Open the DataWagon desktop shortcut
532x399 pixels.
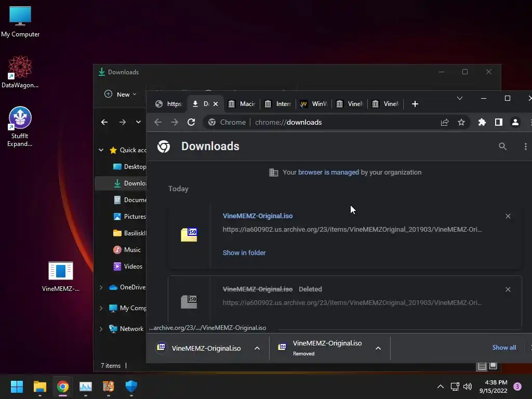(x=20, y=72)
